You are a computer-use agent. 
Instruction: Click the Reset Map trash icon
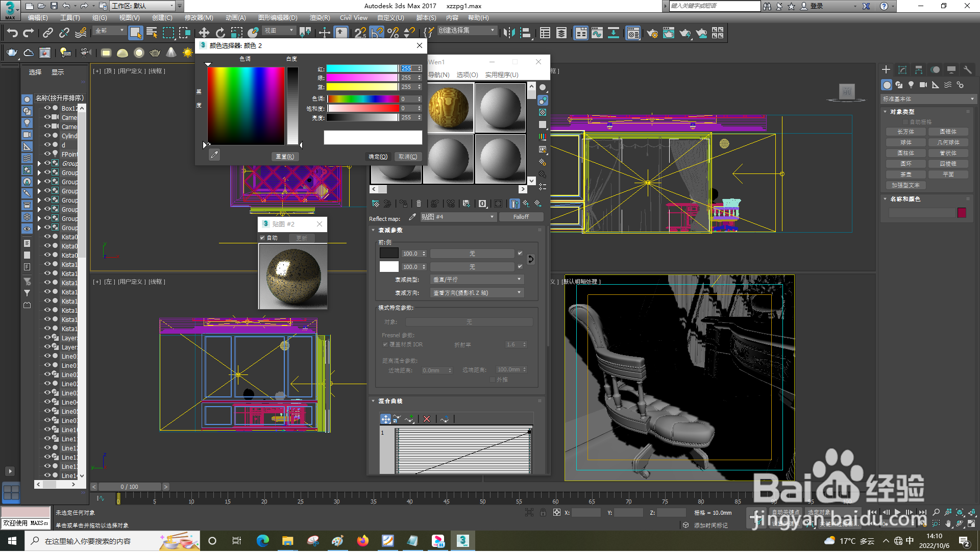point(419,204)
